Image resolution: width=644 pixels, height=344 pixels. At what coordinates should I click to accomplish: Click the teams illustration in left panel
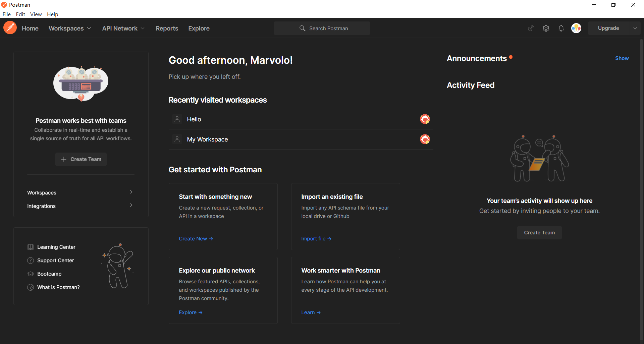81,84
